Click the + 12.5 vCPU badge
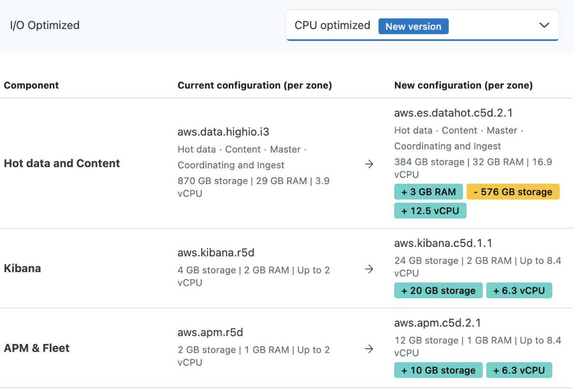578x392 pixels. 430,210
